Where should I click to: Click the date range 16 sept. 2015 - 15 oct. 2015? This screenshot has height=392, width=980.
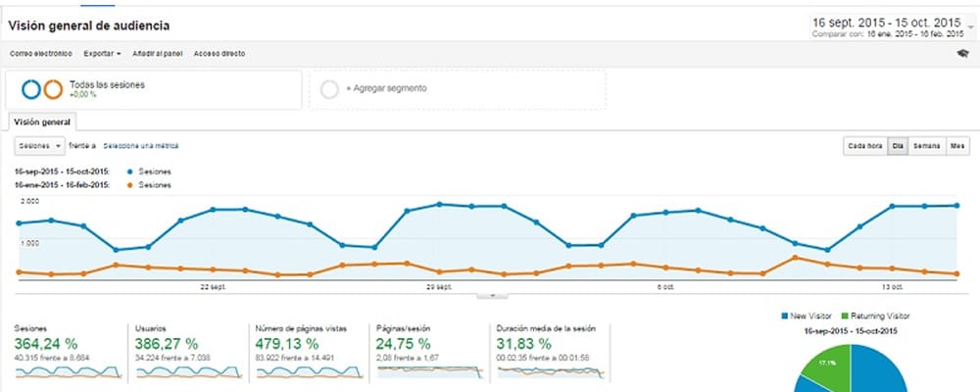click(886, 23)
